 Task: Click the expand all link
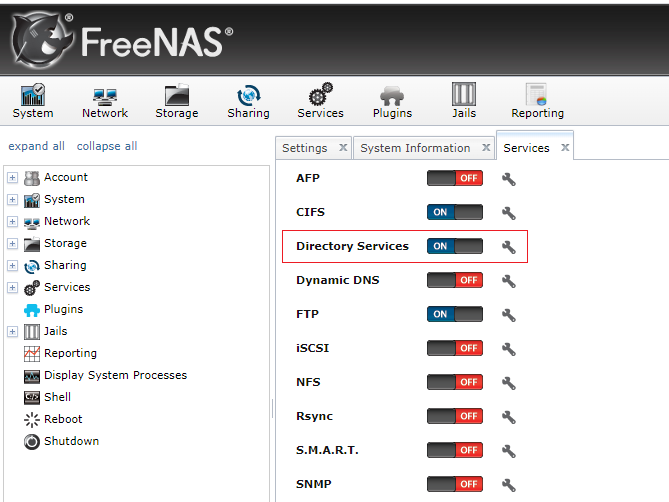coord(37,146)
